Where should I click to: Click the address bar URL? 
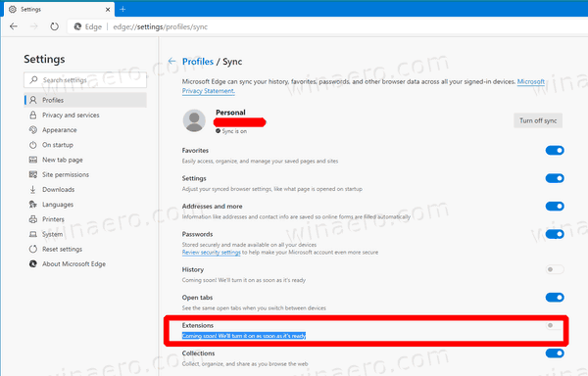tap(160, 27)
